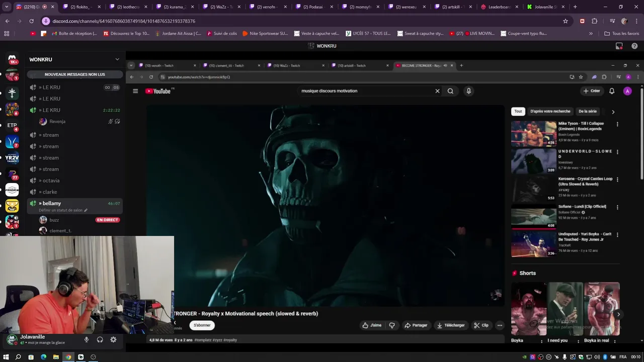The image size is (644, 362).
Task: Mute the BECOME STRONGER tab audio icon
Action: click(x=445, y=65)
